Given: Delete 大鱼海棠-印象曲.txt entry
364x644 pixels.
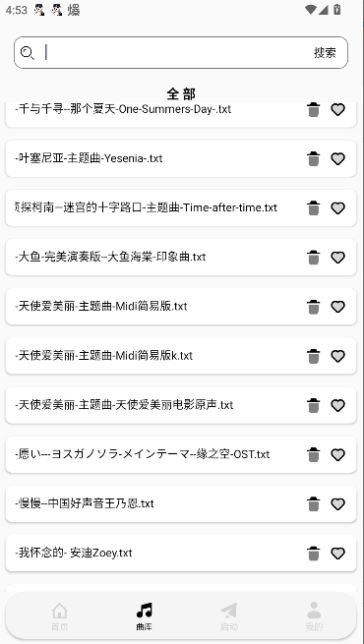Looking at the screenshot, I should (314, 257).
